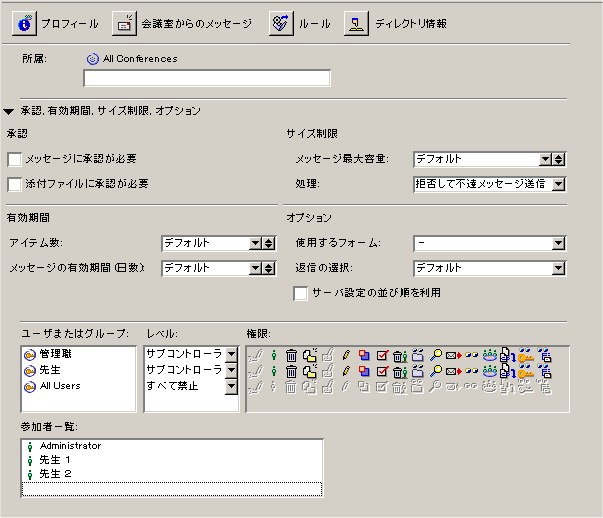Click the All Conferences icon

(x=92, y=59)
